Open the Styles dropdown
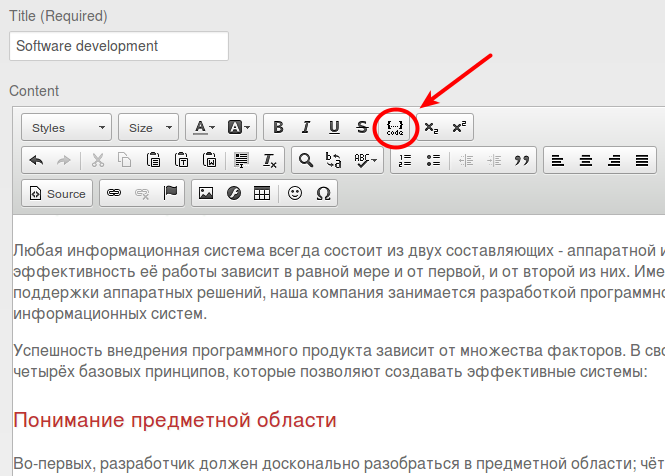 pyautogui.click(x=66, y=127)
